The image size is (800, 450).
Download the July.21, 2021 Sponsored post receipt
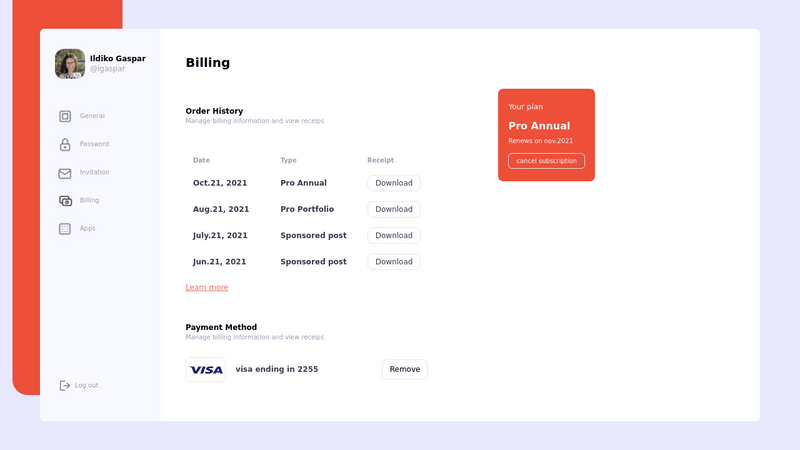pyautogui.click(x=394, y=236)
